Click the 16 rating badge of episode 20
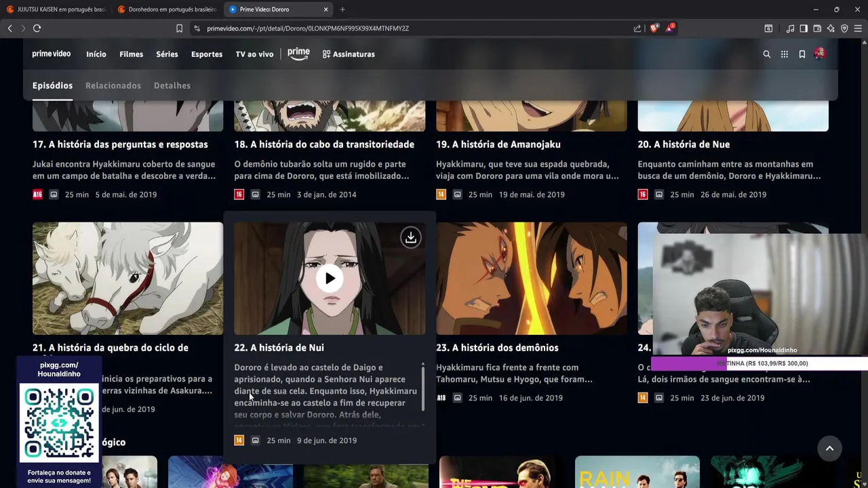 642,195
